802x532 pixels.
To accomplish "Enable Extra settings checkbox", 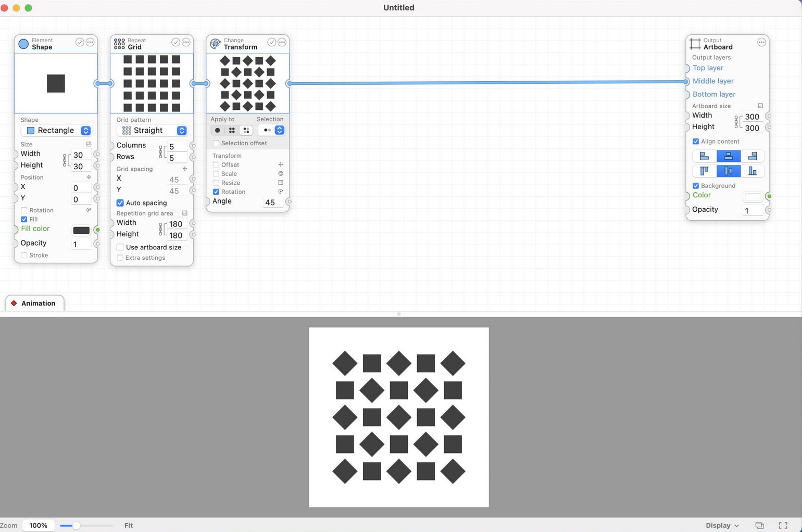I will [120, 258].
